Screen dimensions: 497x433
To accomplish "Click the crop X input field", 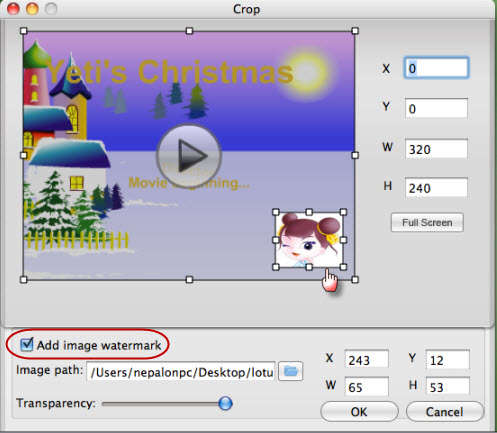I will [x=436, y=68].
